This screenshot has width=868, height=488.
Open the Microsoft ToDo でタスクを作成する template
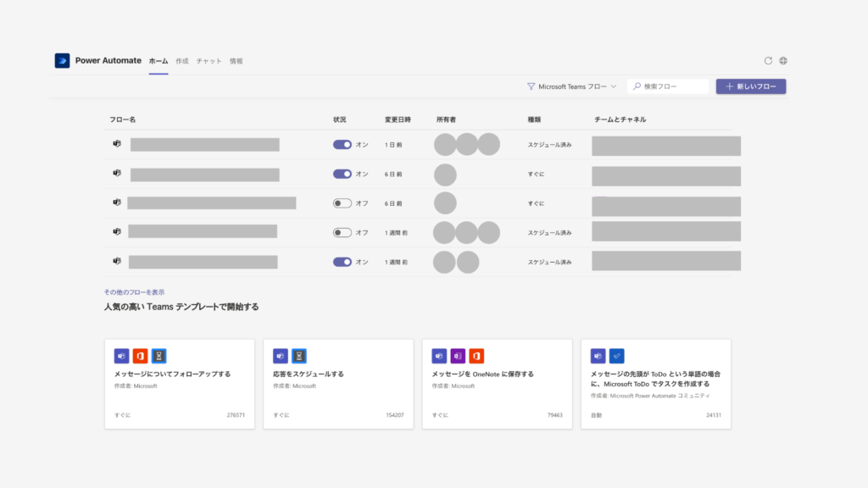(656, 384)
